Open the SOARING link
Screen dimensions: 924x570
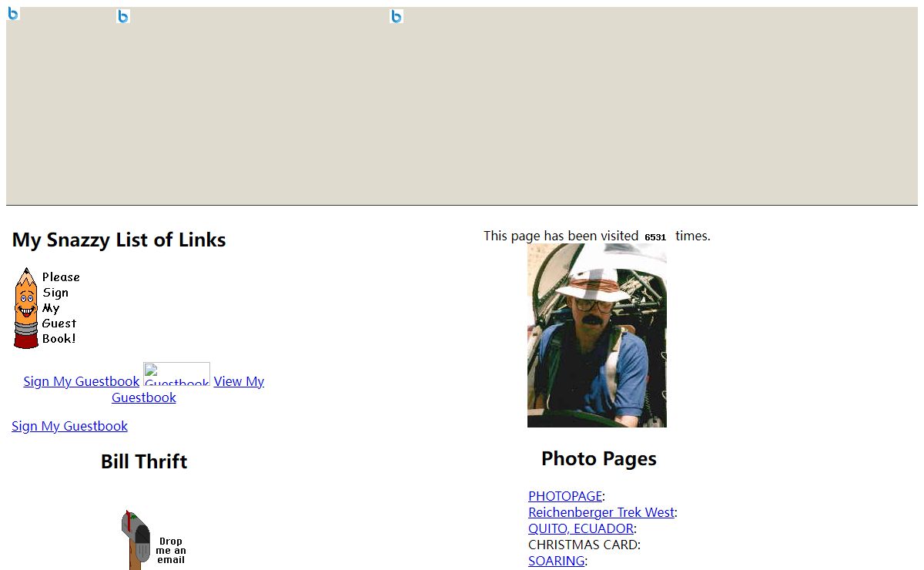pyautogui.click(x=557, y=561)
